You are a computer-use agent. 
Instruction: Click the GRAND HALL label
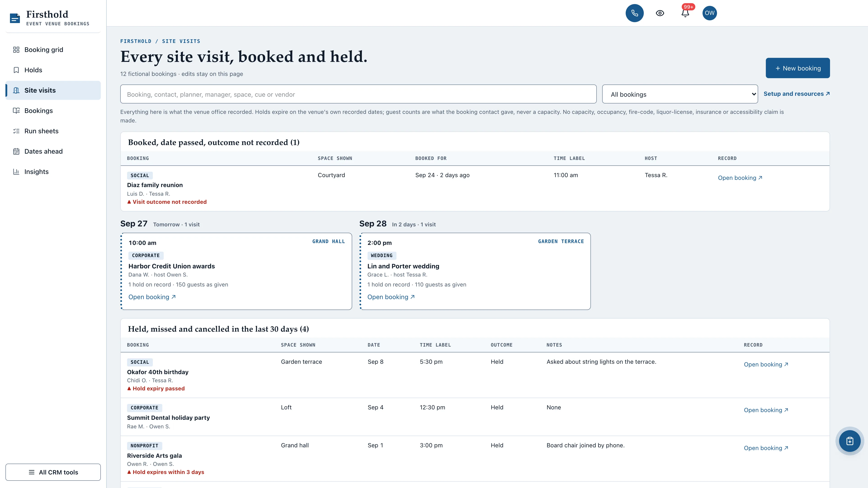(328, 242)
